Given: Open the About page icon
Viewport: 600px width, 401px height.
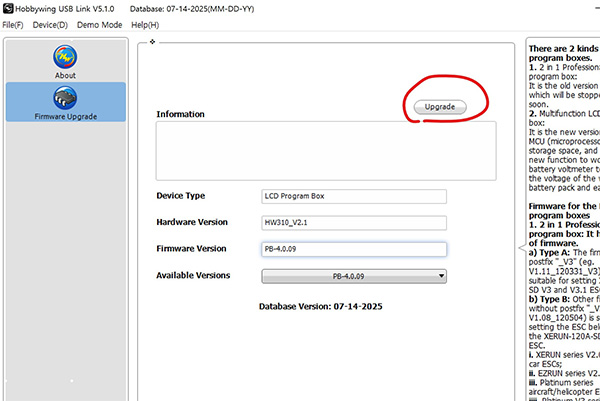Looking at the screenshot, I should [x=65, y=56].
